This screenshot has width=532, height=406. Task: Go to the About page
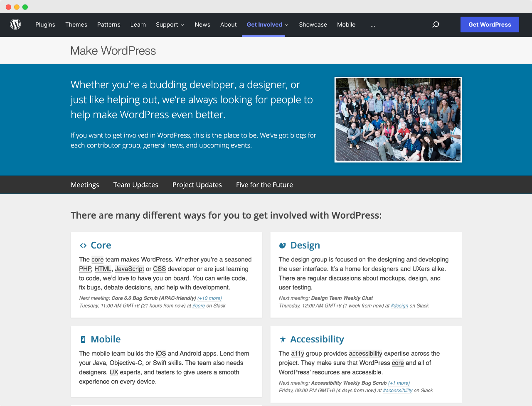tap(228, 25)
